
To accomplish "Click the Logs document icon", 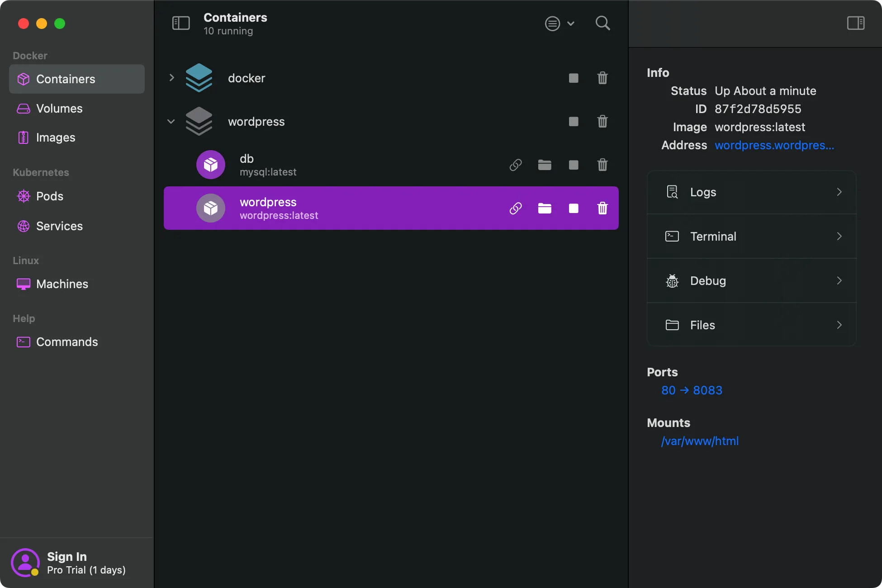I will click(672, 192).
